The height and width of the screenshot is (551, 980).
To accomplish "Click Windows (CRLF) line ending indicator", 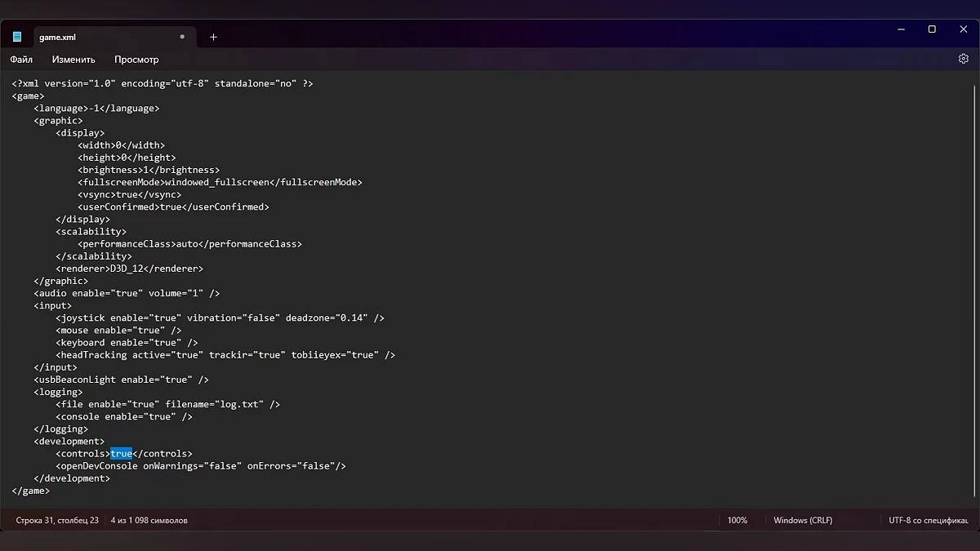I will [803, 520].
